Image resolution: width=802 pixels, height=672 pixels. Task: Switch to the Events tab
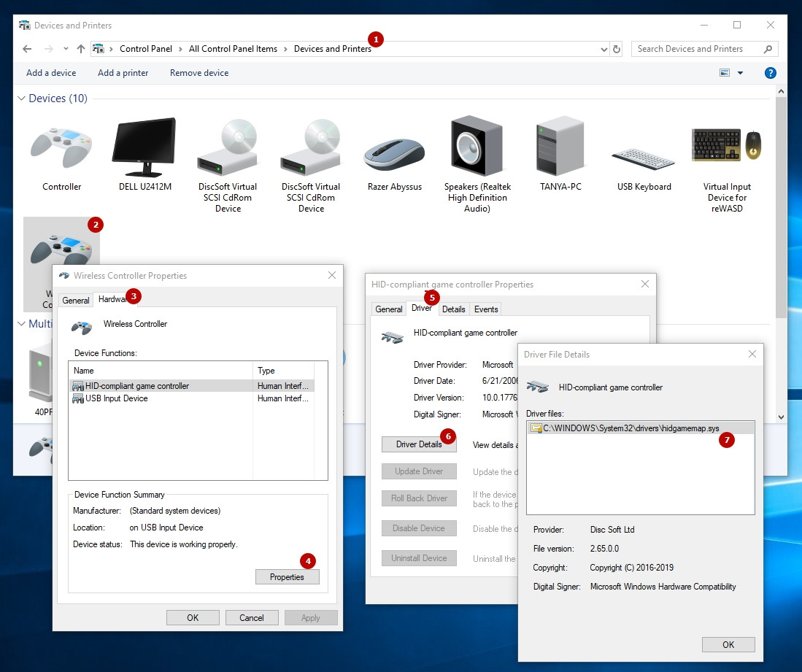pos(486,309)
